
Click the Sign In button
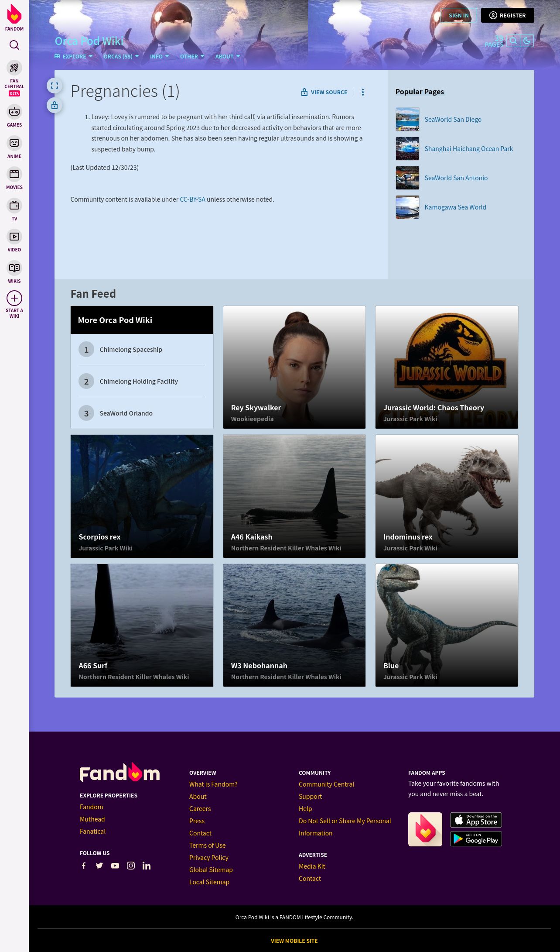pos(459,15)
